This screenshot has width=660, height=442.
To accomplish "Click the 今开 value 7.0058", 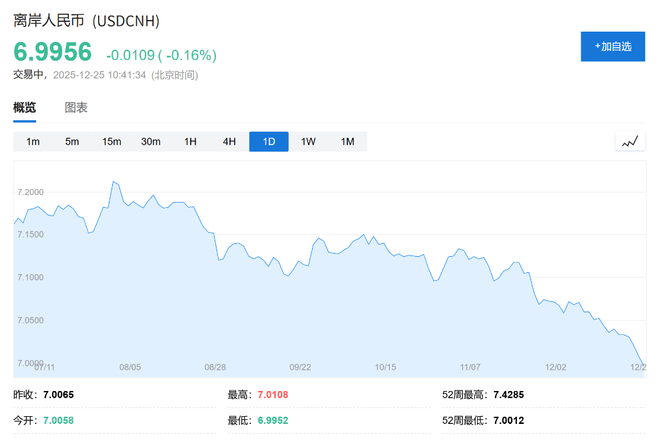I will (x=58, y=420).
